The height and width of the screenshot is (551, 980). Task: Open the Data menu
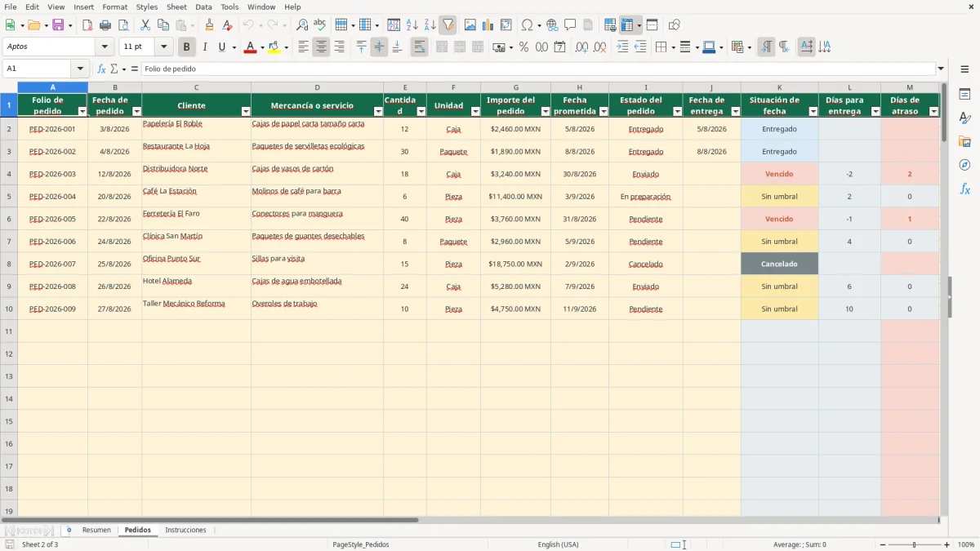tap(203, 7)
